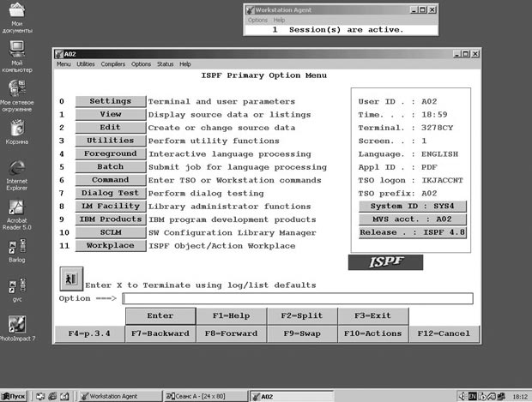This screenshot has width=532, height=402.
Task: Click third quick launch icon in taskbar
Action: pyautogui.click(x=64, y=396)
